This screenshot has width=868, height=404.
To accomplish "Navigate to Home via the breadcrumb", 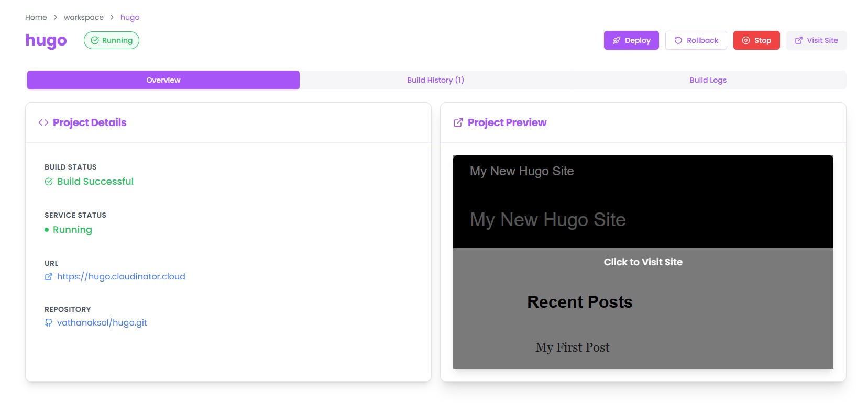I will [36, 17].
